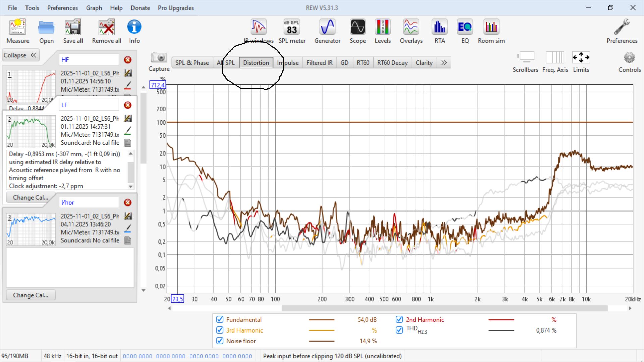Remove the HF measurement with red X

tap(128, 60)
